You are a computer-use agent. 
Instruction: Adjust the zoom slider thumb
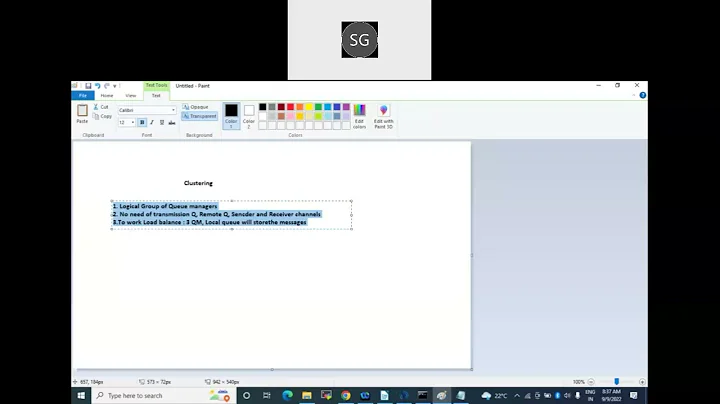pyautogui.click(x=617, y=382)
